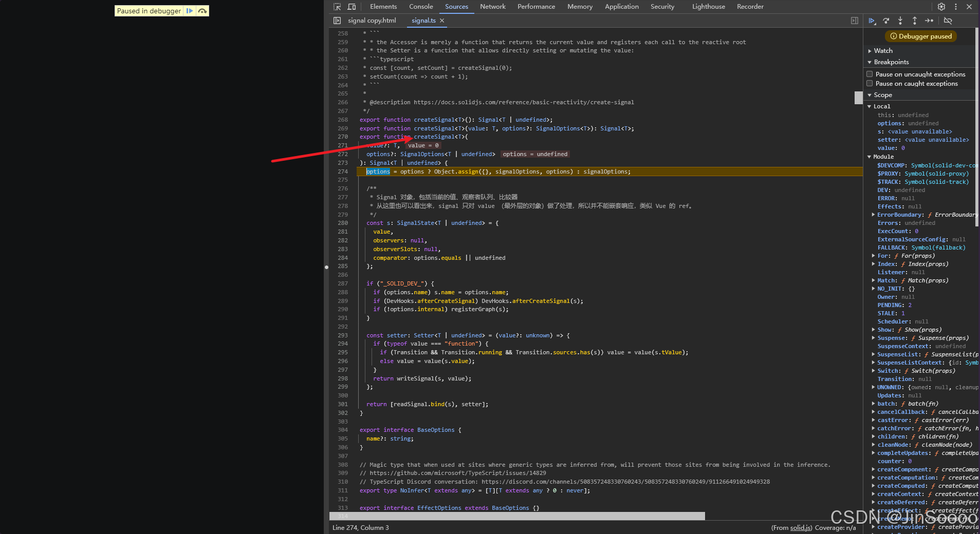Viewport: 980px width, 534px height.
Task: Select the setter variable in Local scope
Action: [x=923, y=140]
